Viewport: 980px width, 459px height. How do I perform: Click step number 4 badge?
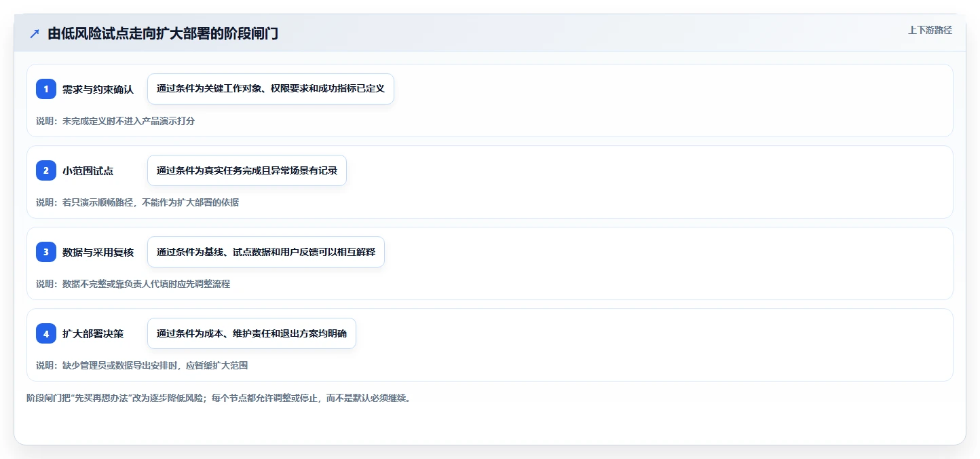point(46,333)
